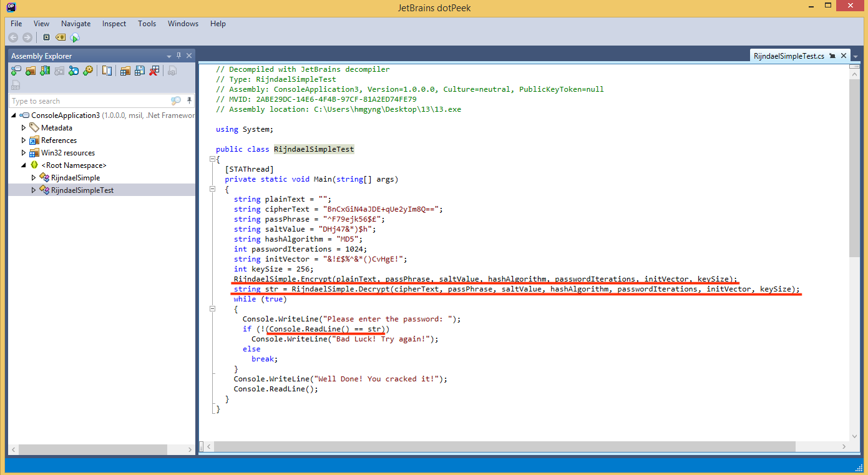Expand the Metadata node
The image size is (868, 475).
(24, 128)
